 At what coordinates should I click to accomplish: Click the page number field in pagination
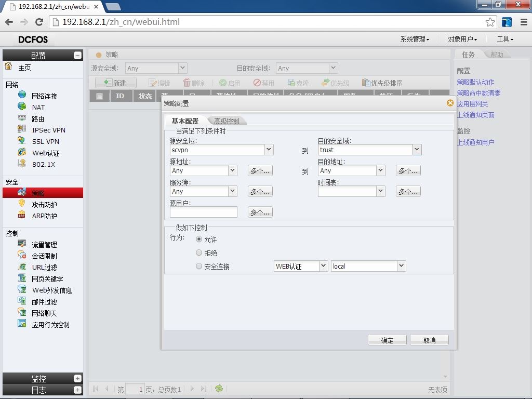coord(135,389)
